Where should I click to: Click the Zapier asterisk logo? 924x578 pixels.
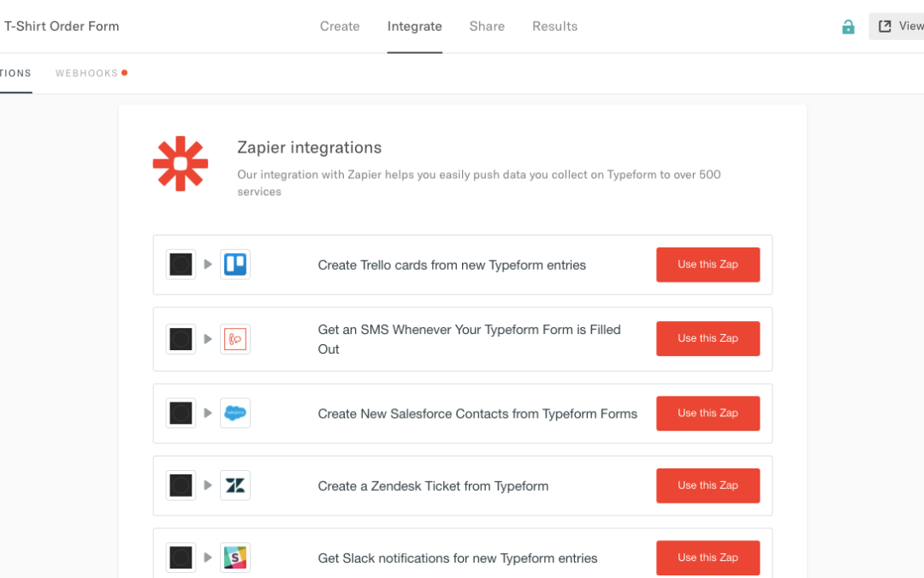181,164
